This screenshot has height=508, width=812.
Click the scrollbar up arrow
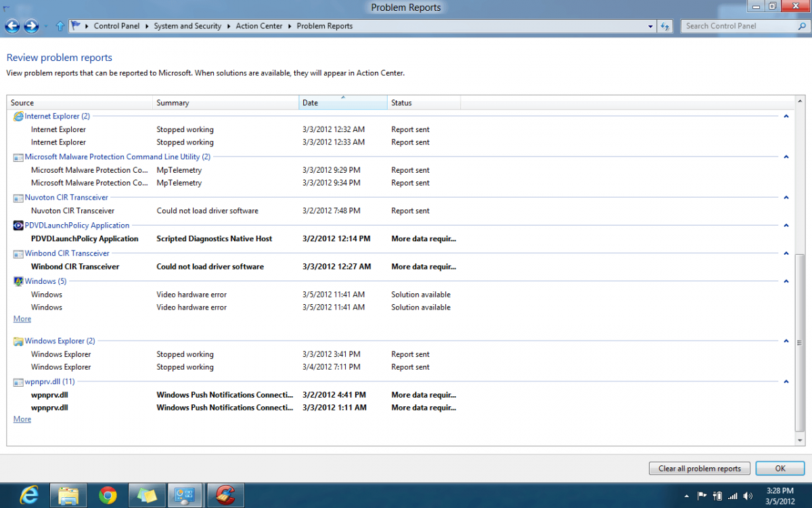pos(800,102)
